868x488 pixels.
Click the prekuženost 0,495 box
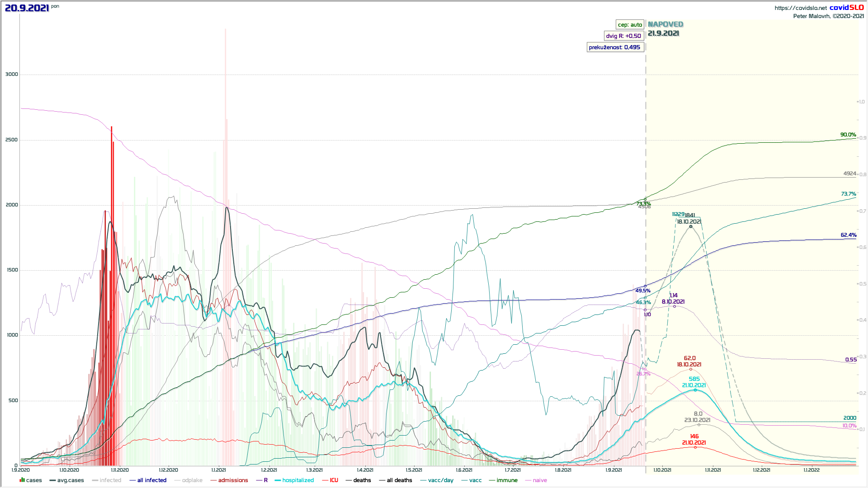pyautogui.click(x=615, y=47)
